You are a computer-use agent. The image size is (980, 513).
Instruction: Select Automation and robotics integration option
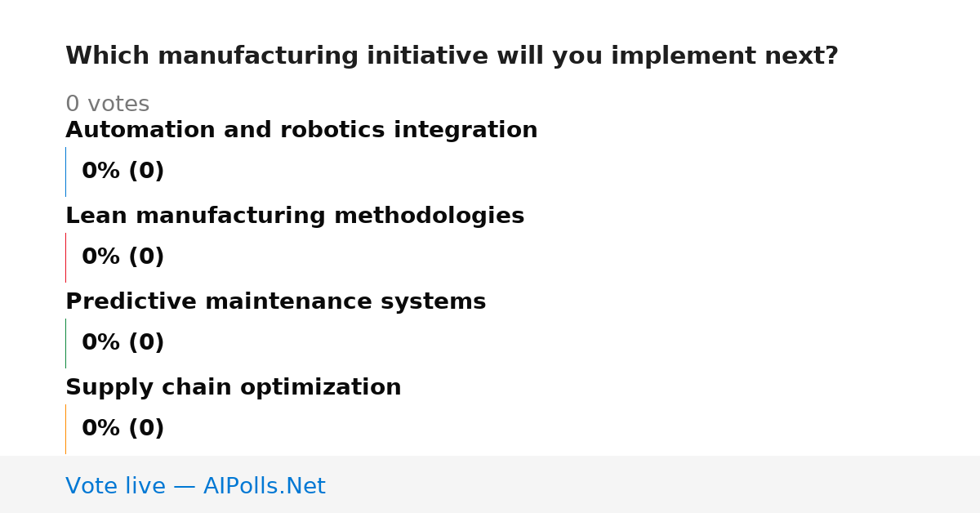pyautogui.click(x=301, y=131)
